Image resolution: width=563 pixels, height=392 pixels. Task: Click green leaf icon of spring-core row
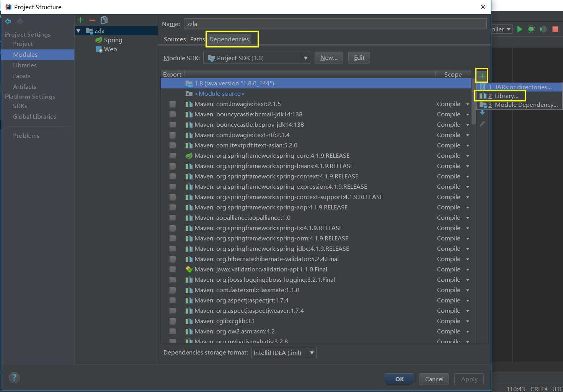point(189,155)
